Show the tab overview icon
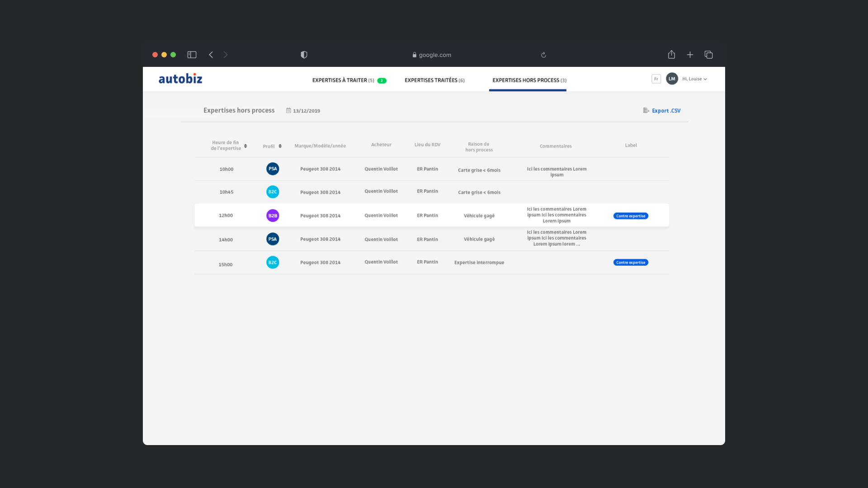The image size is (868, 488). tap(708, 55)
